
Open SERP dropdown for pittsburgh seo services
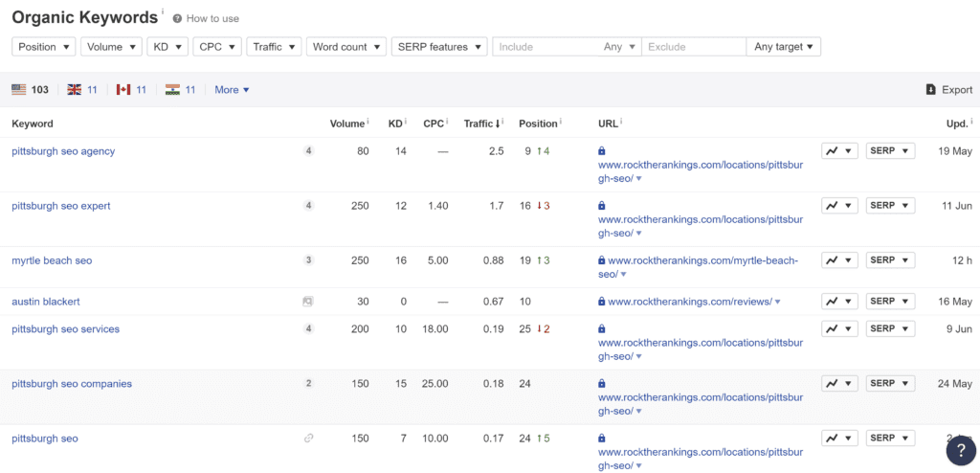click(x=890, y=328)
